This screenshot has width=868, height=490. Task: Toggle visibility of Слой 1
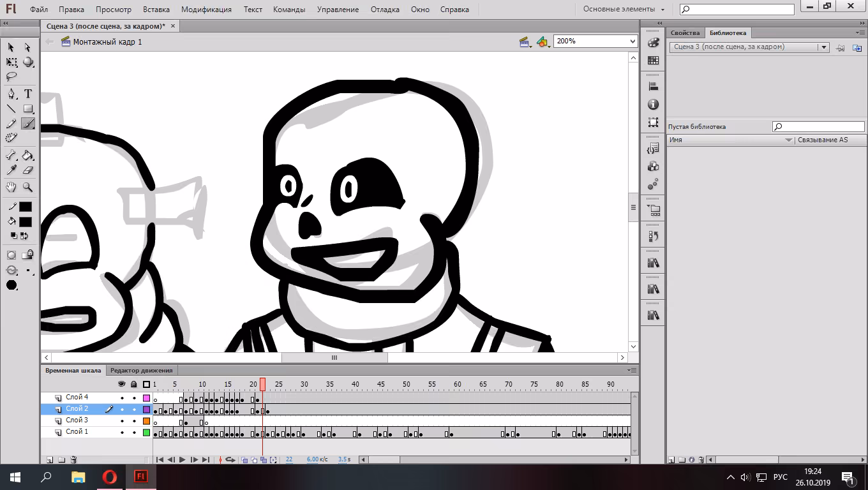click(122, 433)
